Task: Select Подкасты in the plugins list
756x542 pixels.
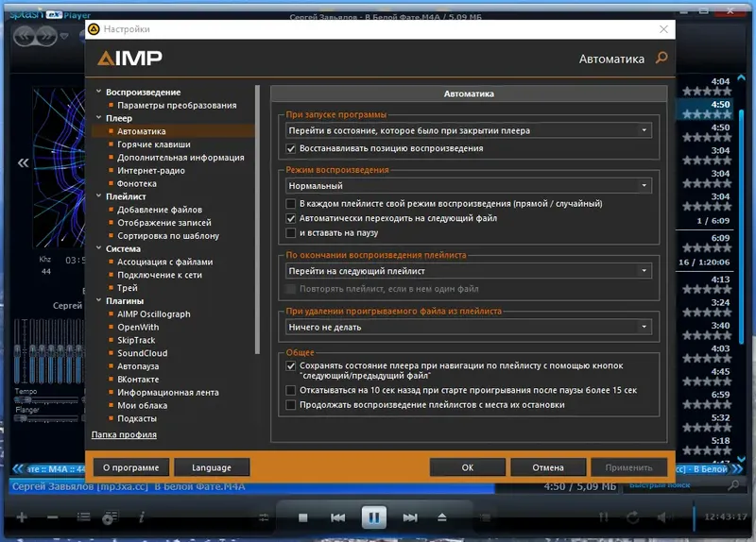Action: 137,418
